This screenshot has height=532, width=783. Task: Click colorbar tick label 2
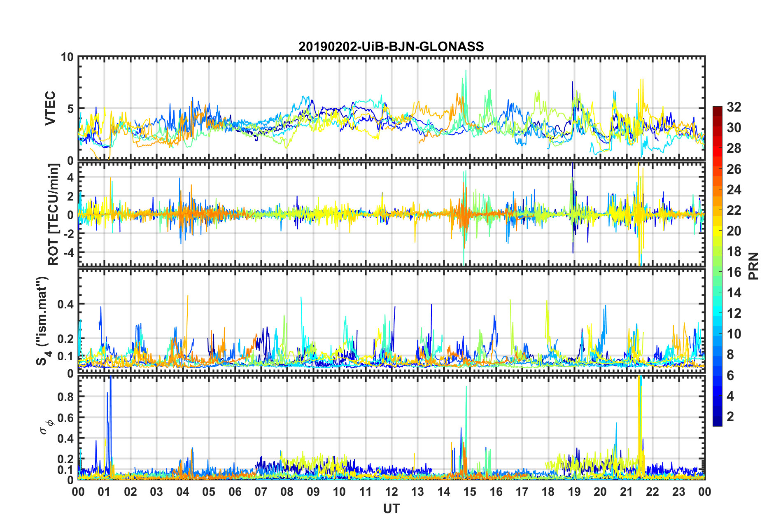pyautogui.click(x=730, y=416)
